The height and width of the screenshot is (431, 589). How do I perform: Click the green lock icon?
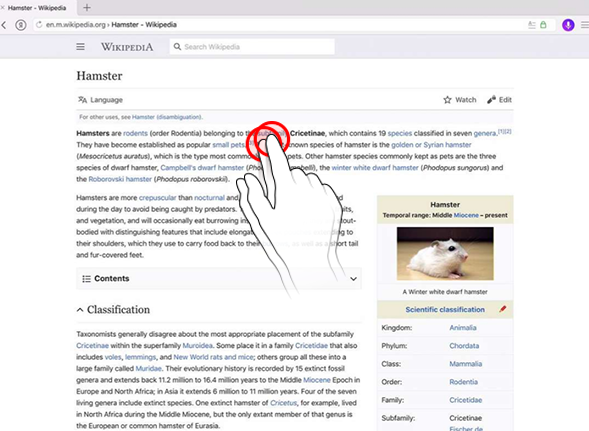tap(543, 25)
